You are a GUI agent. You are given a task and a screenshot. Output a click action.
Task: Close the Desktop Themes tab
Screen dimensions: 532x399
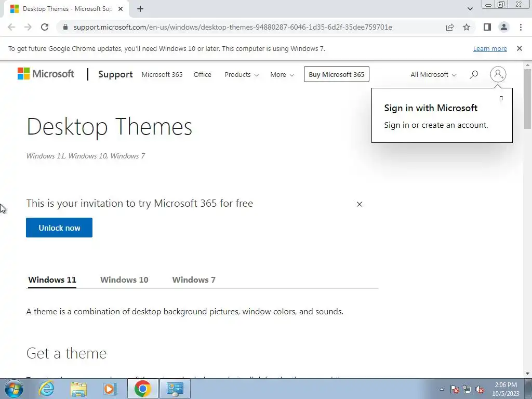121,9
